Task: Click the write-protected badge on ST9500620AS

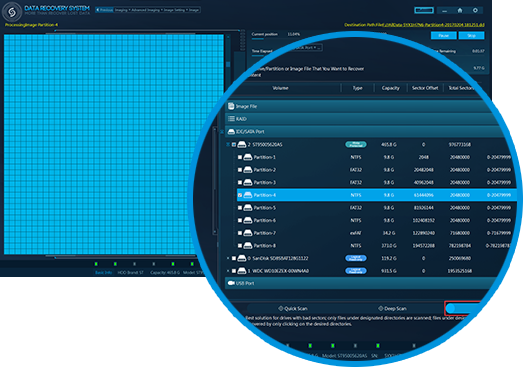Action: pyautogui.click(x=356, y=144)
